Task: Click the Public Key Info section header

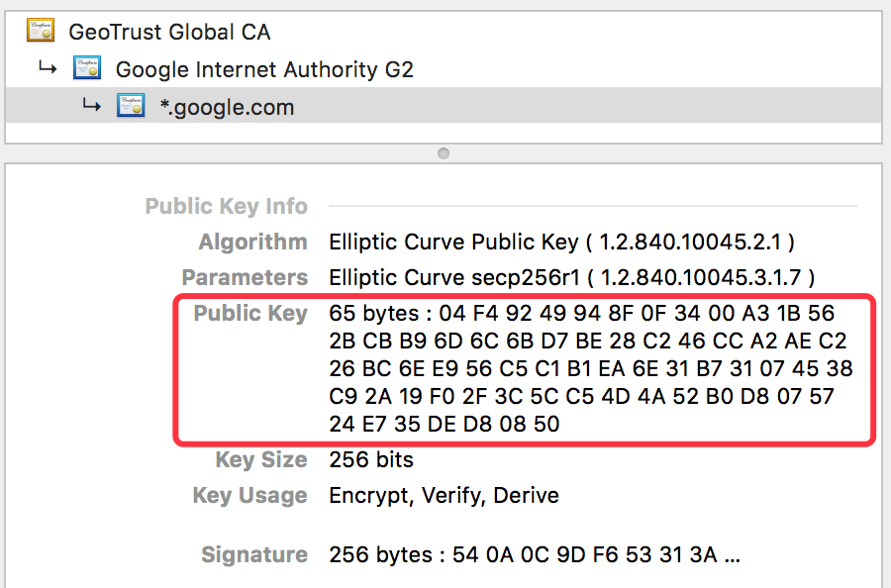Action: 226,206
